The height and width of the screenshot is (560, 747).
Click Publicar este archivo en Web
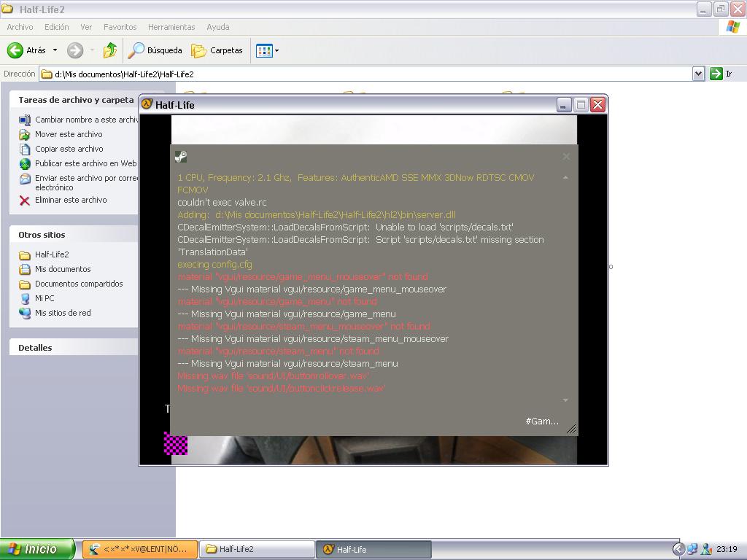(x=86, y=163)
